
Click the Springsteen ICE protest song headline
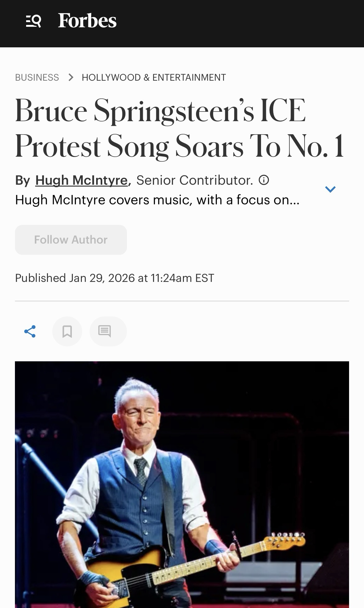click(x=179, y=128)
